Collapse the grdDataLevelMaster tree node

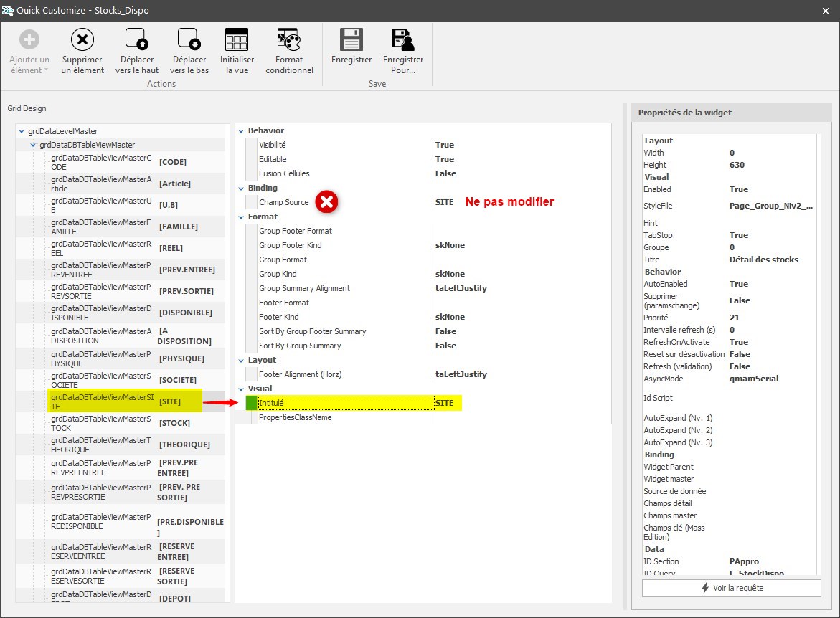pyautogui.click(x=22, y=131)
